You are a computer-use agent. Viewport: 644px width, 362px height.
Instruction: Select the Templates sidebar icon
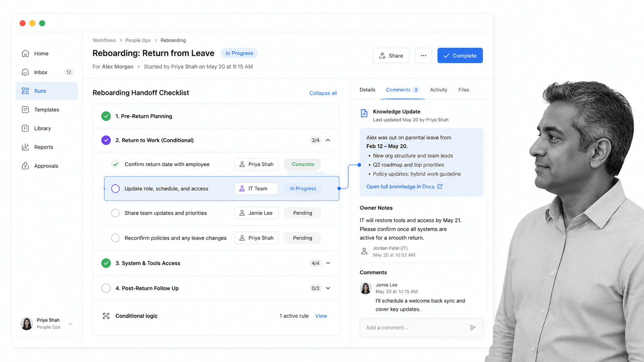click(x=25, y=110)
